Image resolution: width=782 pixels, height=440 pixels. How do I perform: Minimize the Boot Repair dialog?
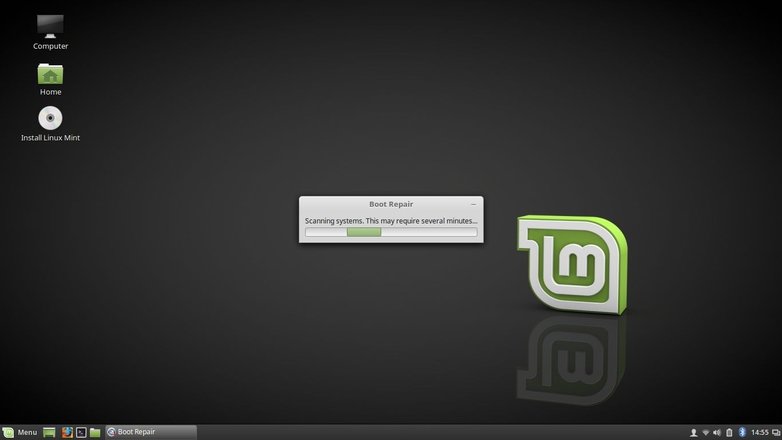pyautogui.click(x=473, y=204)
